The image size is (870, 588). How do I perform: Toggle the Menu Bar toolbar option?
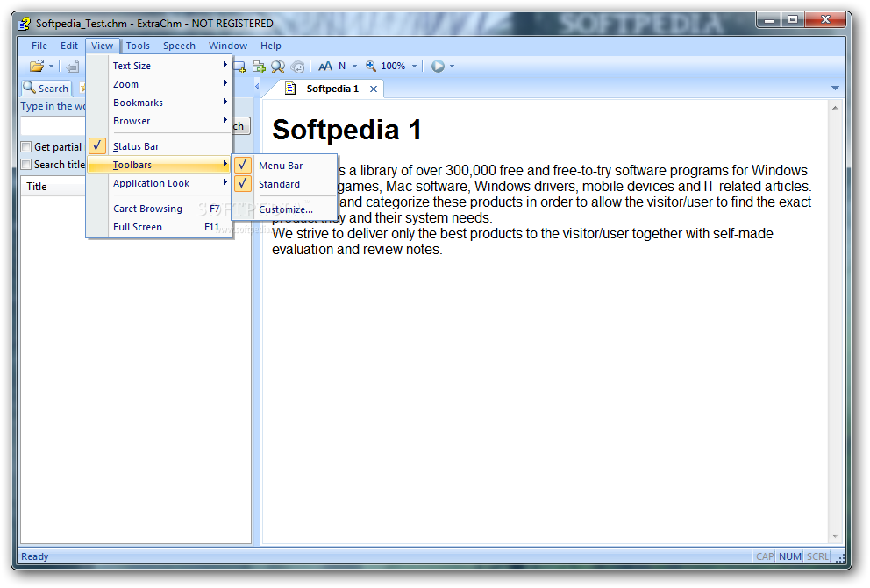[285, 165]
